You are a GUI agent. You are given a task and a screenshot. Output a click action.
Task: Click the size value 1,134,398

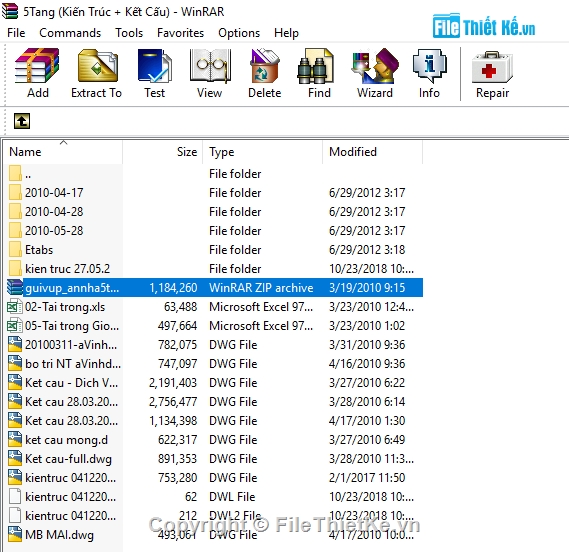pos(173,421)
